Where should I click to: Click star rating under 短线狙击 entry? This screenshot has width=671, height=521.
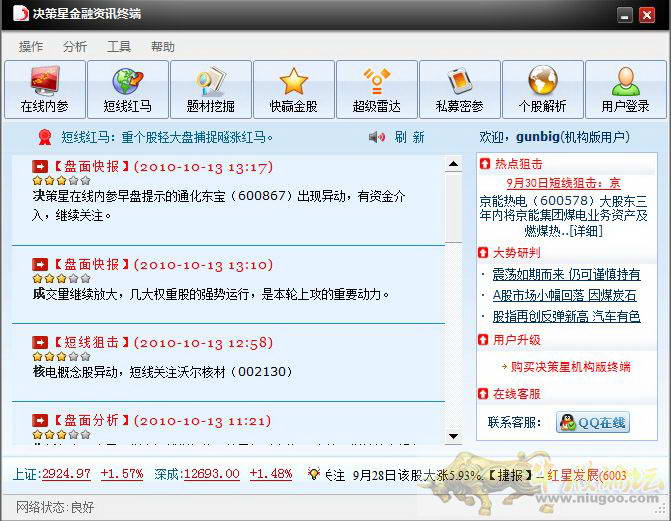point(62,357)
